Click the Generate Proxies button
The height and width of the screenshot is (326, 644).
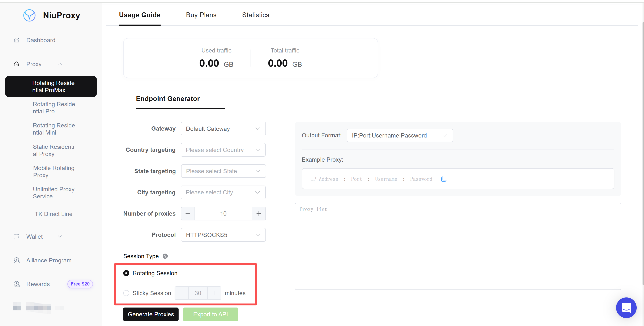[x=151, y=314]
